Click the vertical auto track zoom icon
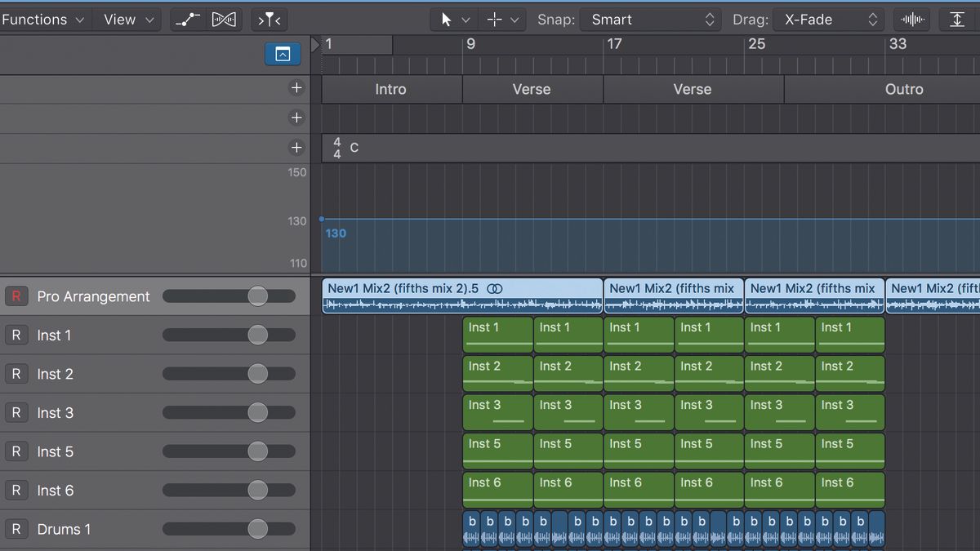The image size is (980, 551). point(957,19)
